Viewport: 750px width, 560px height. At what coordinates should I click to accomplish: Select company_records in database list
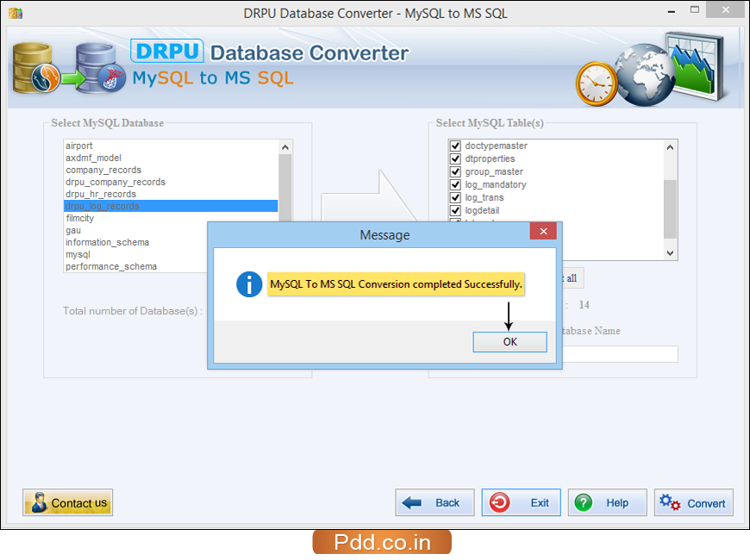click(171, 170)
